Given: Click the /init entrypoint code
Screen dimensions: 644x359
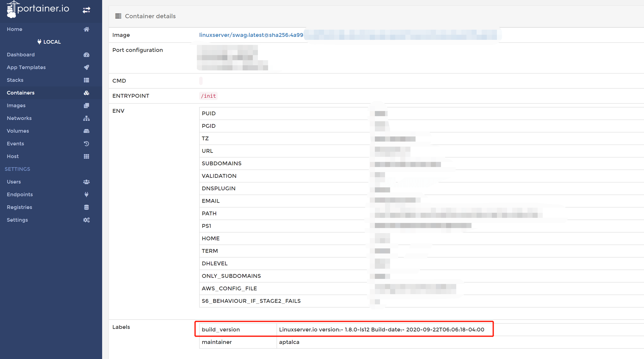Looking at the screenshot, I should (208, 96).
